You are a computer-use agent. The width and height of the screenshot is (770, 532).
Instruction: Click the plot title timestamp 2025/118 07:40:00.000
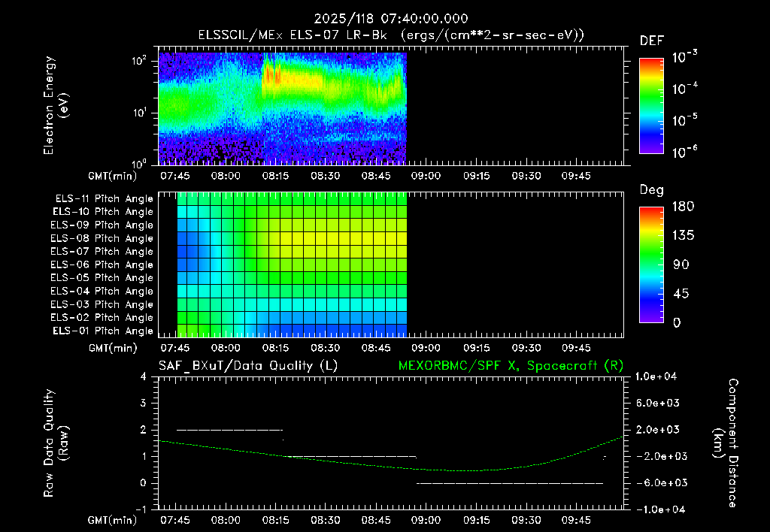point(391,19)
